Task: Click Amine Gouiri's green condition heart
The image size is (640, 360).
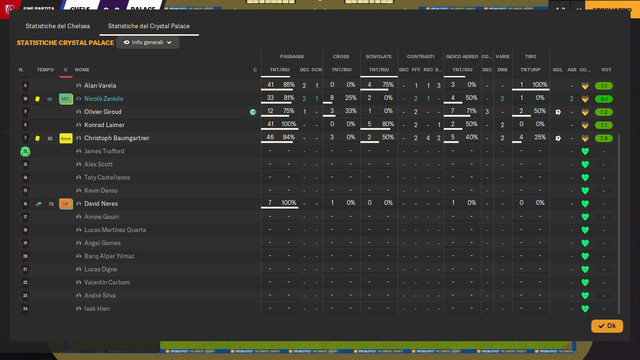Action: [585, 217]
